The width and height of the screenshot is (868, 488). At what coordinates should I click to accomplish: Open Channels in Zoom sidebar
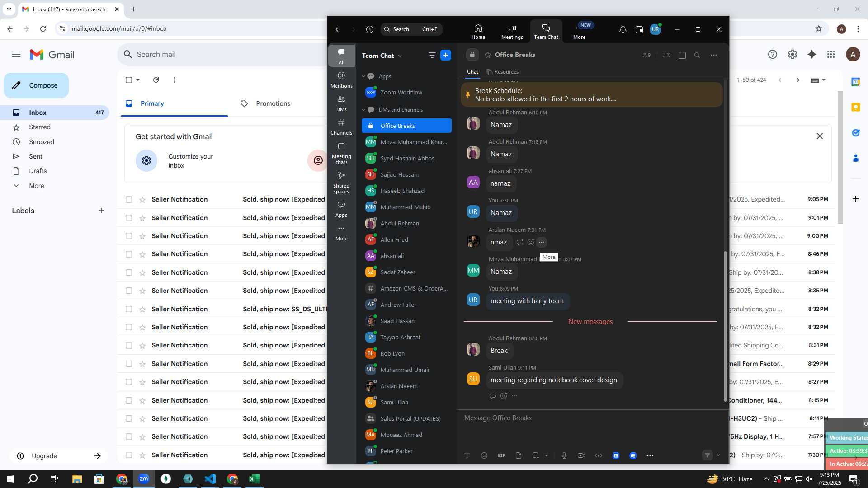click(x=341, y=127)
